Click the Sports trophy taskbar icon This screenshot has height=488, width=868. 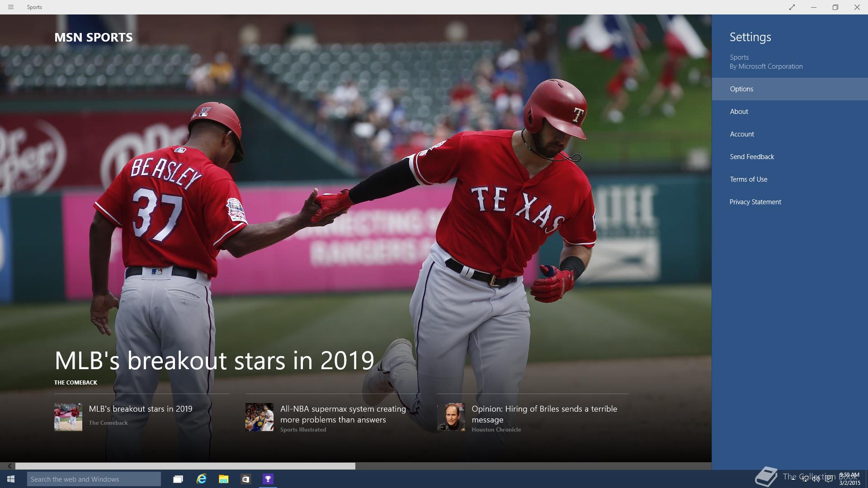coord(268,479)
